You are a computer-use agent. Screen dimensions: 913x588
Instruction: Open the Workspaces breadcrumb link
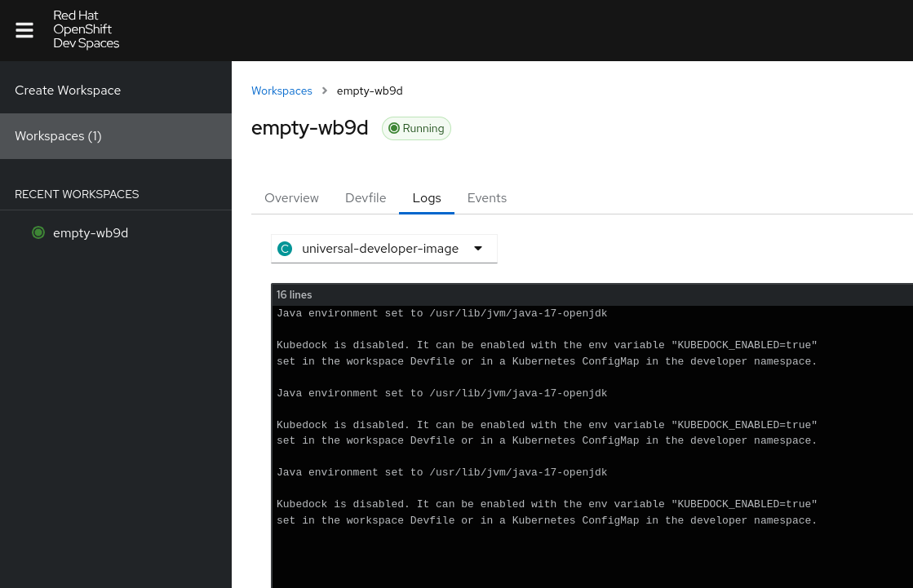coord(281,91)
